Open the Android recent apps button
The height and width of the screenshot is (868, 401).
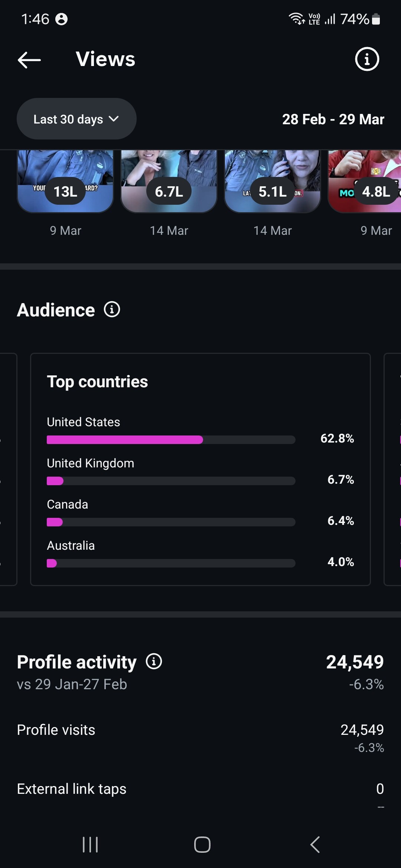point(90,845)
